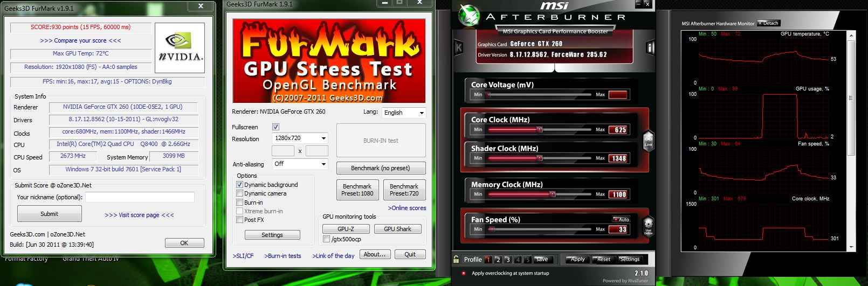
Task: Open the Anti-aliasing dropdown
Action: pos(300,164)
